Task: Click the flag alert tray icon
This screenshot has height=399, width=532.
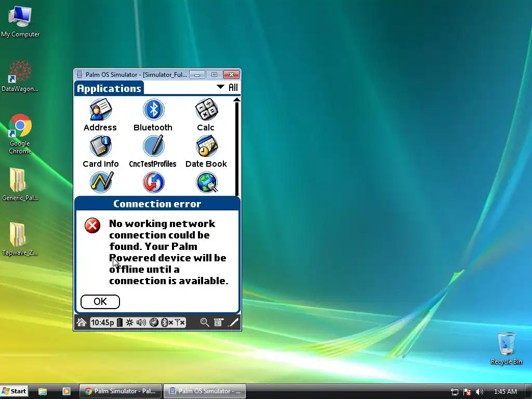Action: click(467, 392)
